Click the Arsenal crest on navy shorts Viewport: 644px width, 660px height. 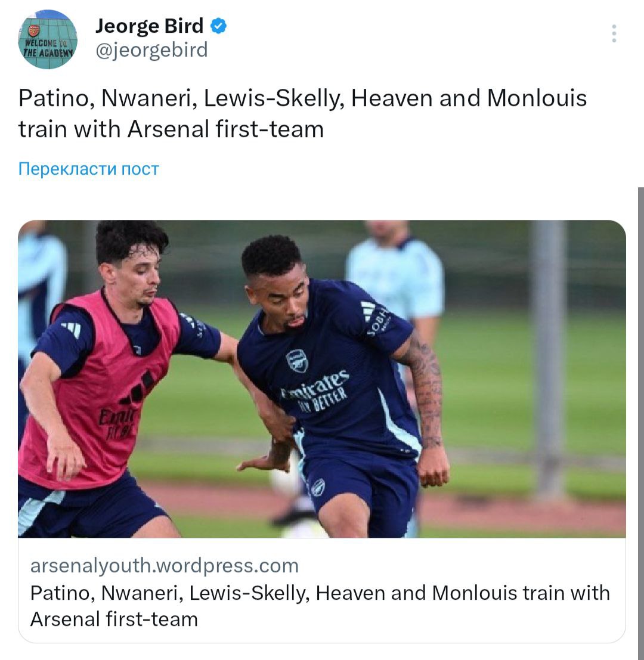click(x=318, y=488)
